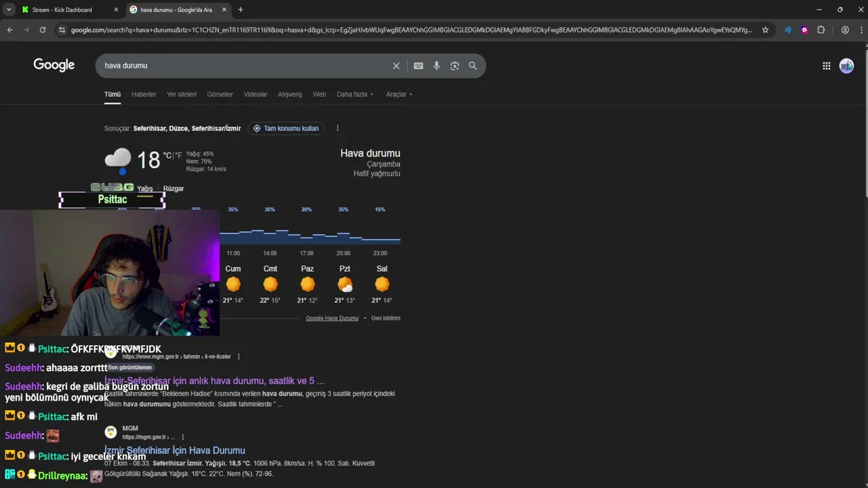868x488 pixels.
Task: Open İzmir Seferihisar İçin Hava Durumu result
Action: [x=174, y=450]
